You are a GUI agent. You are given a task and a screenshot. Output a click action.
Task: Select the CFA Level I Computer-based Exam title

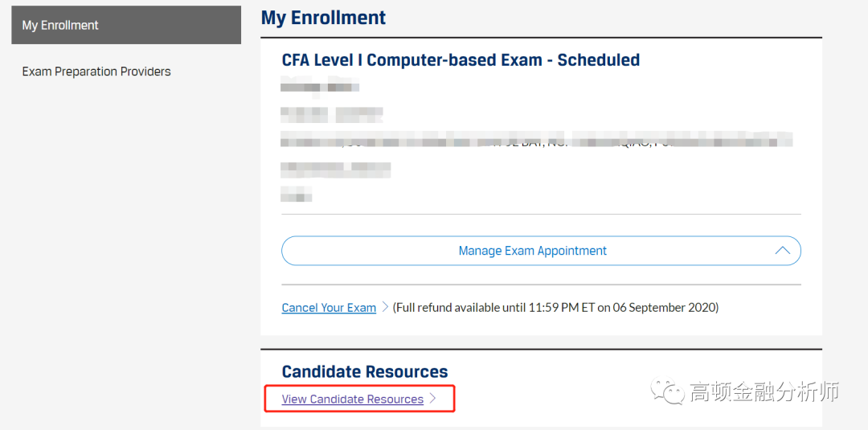[411, 60]
